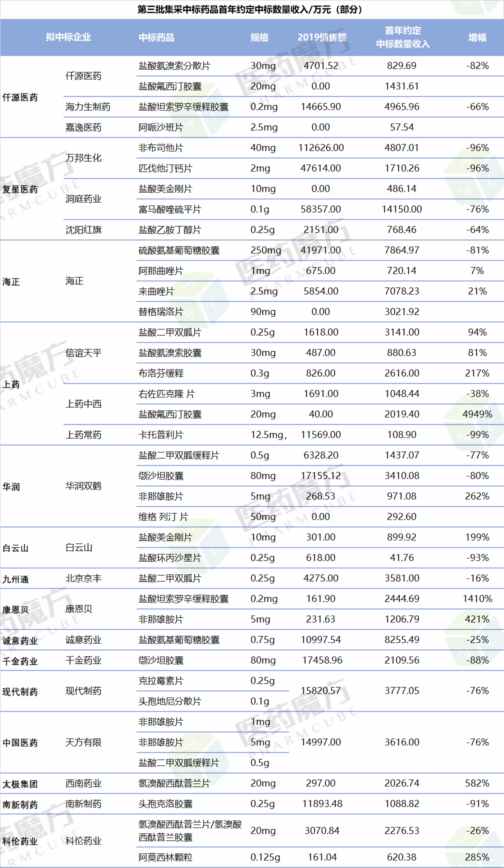Select the company 万邦生化

83,158
